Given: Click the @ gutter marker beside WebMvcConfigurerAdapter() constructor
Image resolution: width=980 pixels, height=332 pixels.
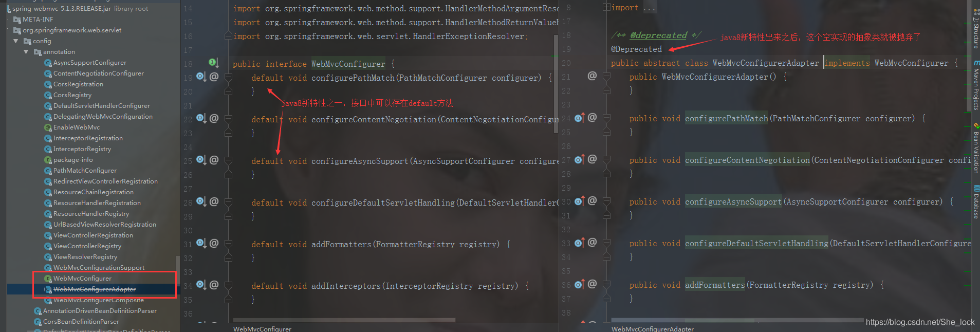Looking at the screenshot, I should [x=592, y=76].
